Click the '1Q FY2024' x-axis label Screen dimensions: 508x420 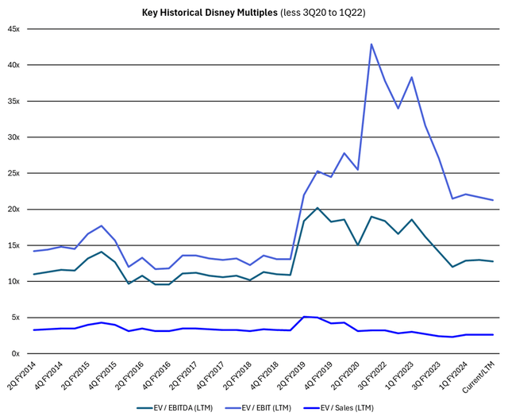[454, 376]
